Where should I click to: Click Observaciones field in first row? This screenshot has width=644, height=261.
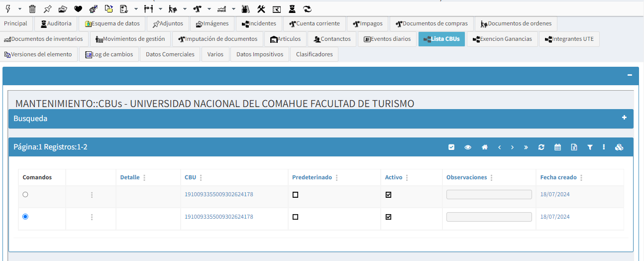(x=489, y=195)
